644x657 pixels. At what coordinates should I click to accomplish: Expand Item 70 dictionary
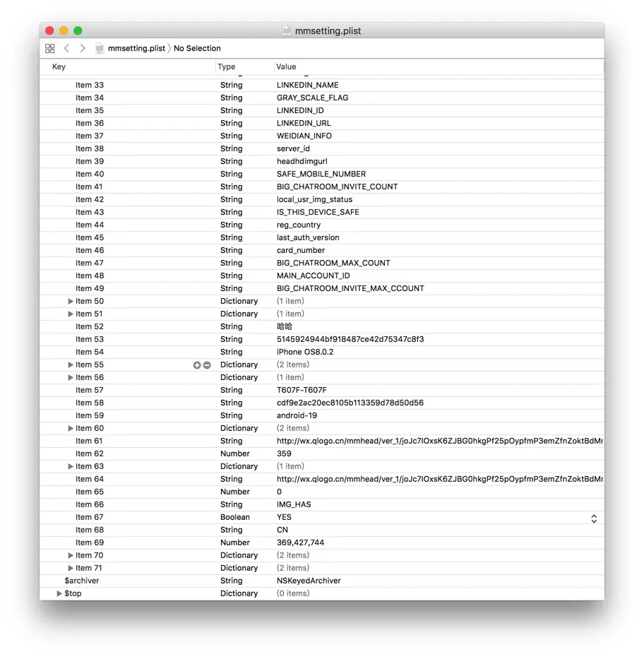[x=71, y=555]
